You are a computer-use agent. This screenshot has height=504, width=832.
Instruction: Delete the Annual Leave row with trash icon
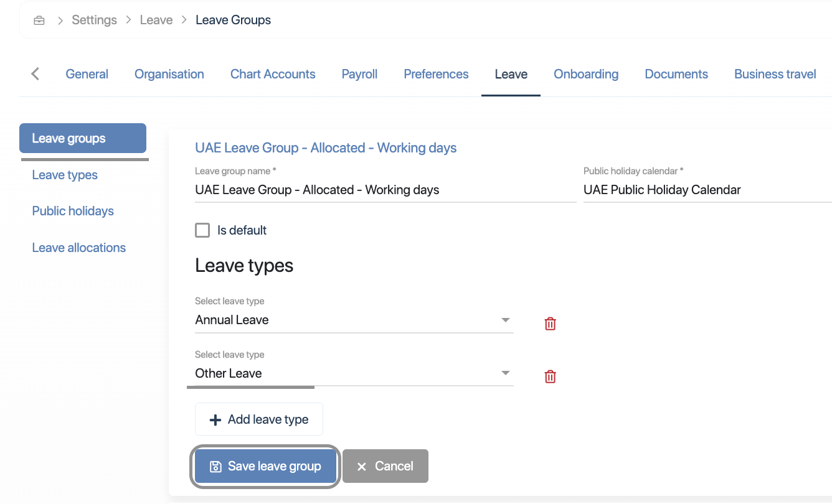550,324
